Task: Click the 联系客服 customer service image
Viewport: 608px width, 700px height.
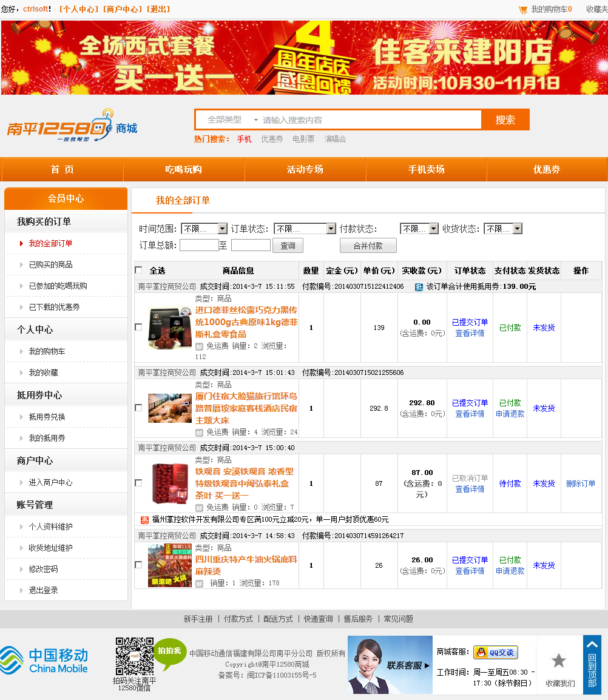Action: pos(390,665)
